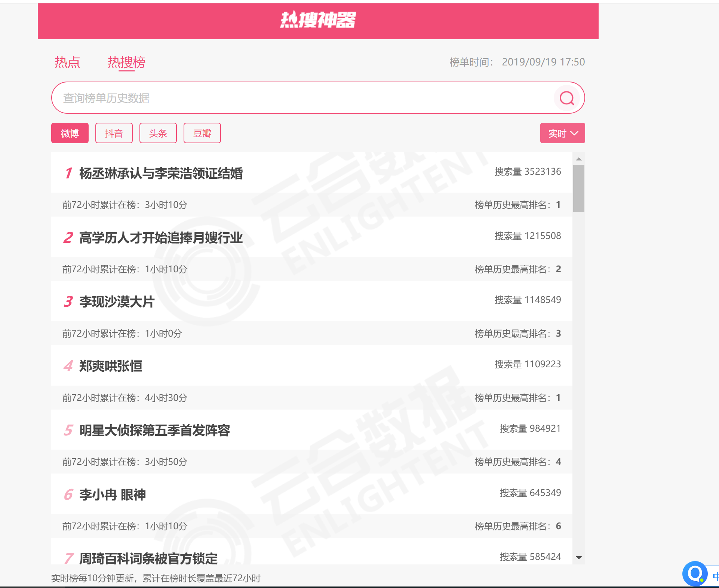Image resolution: width=719 pixels, height=588 pixels.
Task: Click the list scrollbar thumb
Action: (579, 188)
